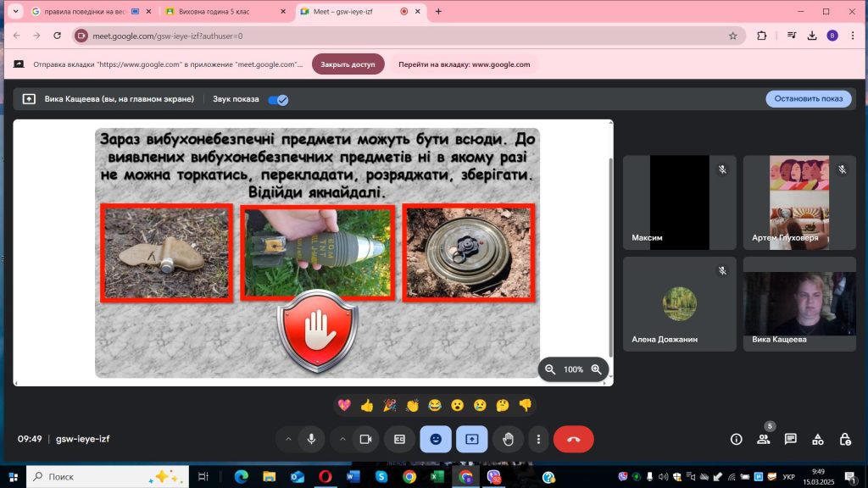Click the present screen button
The image size is (868, 488).
471,440
